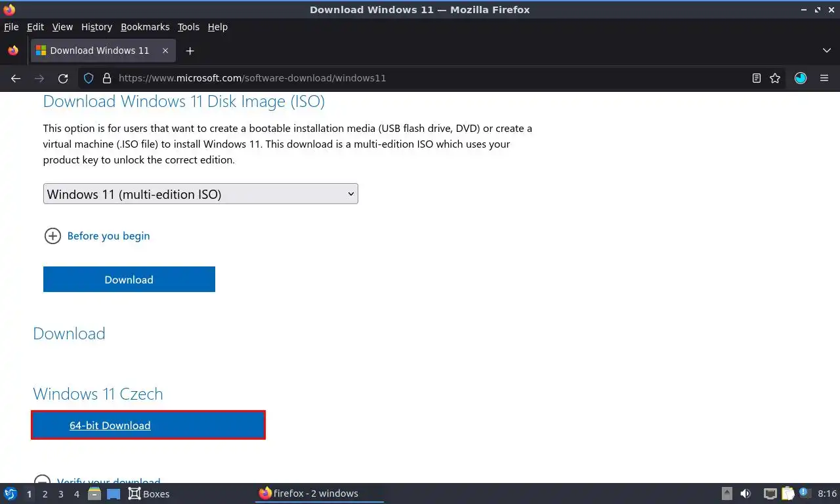Switch to virtual desktop 4
Screen dimensions: 840x504
[77, 494]
